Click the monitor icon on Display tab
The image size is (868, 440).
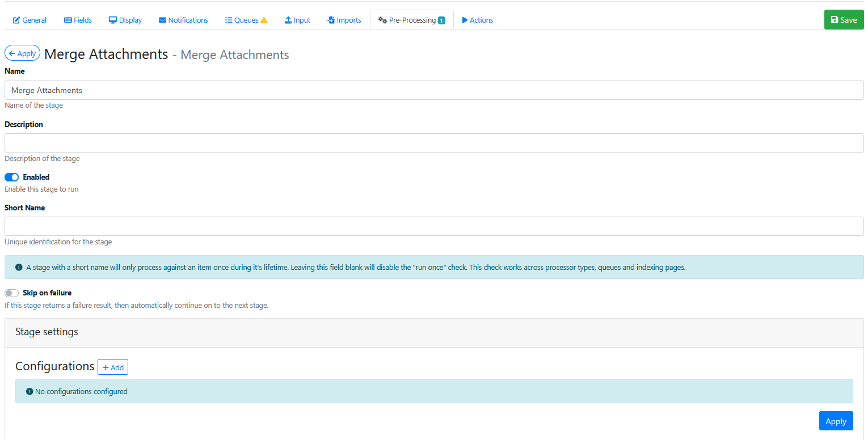click(113, 20)
